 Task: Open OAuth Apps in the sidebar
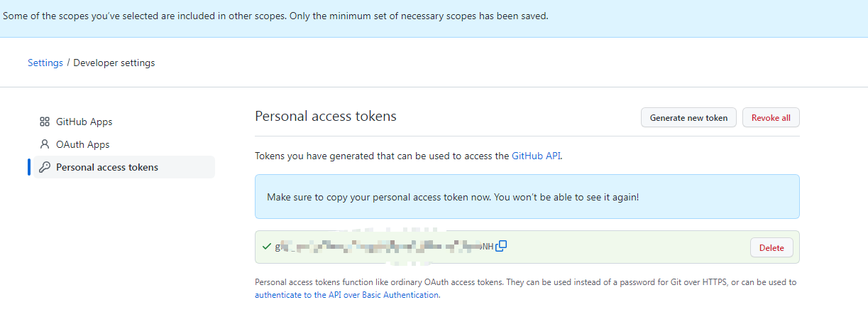pos(82,144)
